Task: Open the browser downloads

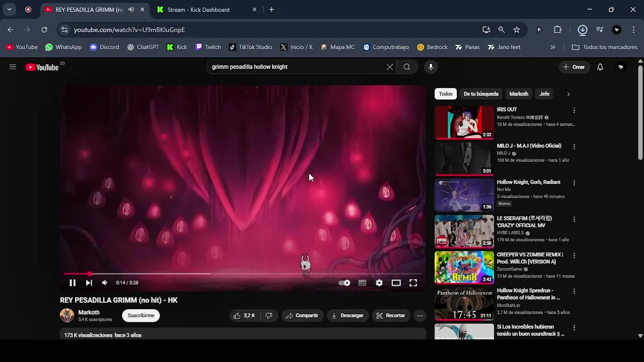Action: coord(583,30)
